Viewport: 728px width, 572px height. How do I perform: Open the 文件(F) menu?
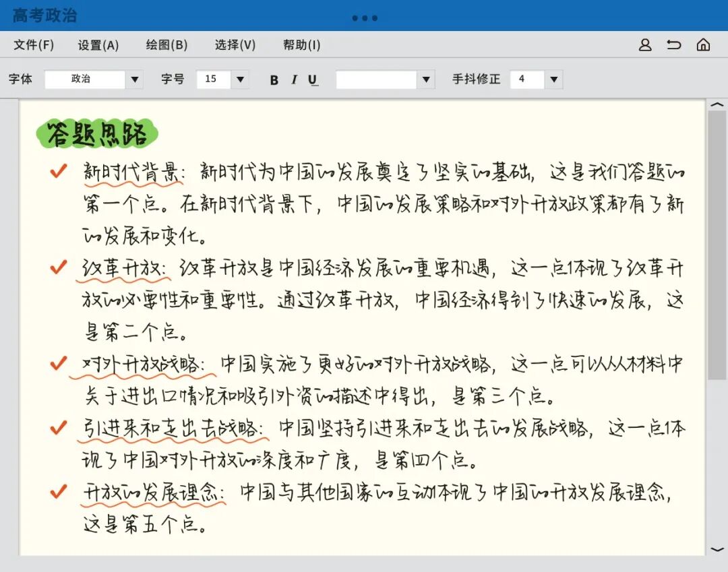pyautogui.click(x=34, y=45)
